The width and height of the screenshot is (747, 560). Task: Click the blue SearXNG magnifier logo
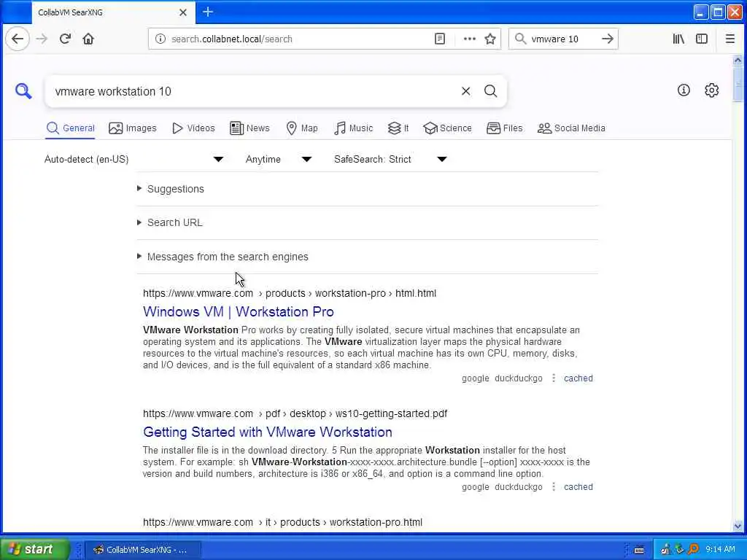pos(23,91)
